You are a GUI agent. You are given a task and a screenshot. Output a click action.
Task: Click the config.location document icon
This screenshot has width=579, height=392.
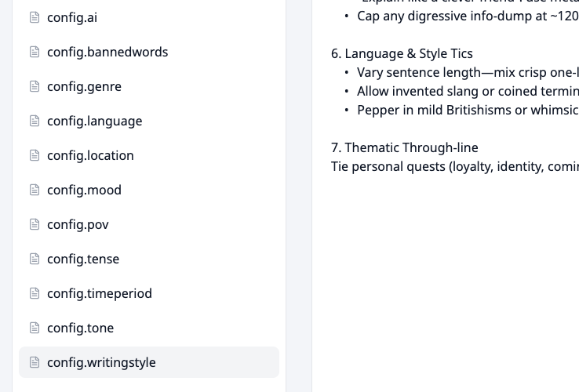coord(35,155)
